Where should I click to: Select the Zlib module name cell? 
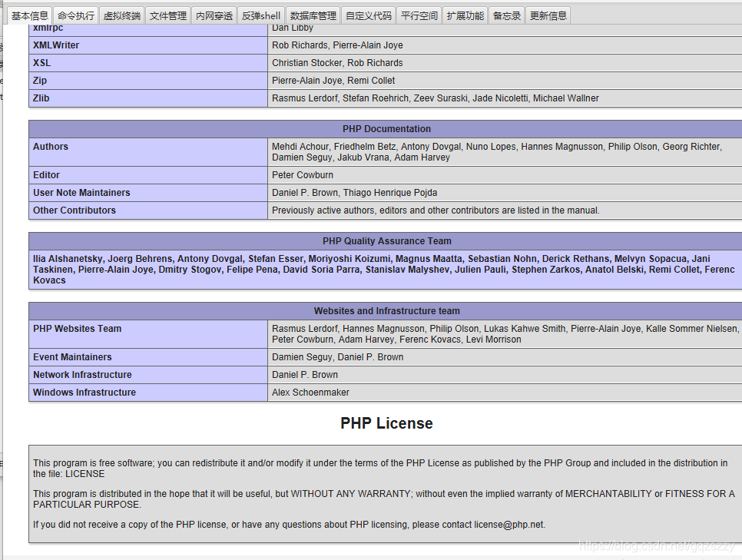click(x=148, y=98)
